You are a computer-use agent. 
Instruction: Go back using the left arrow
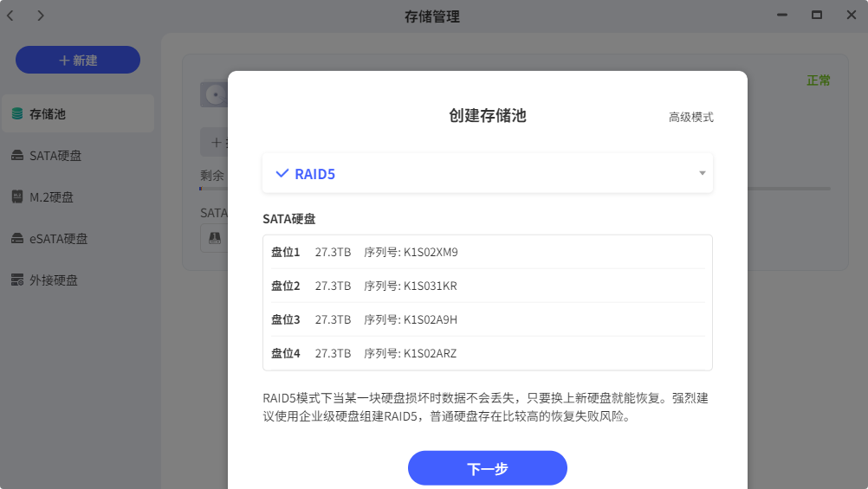[10, 16]
